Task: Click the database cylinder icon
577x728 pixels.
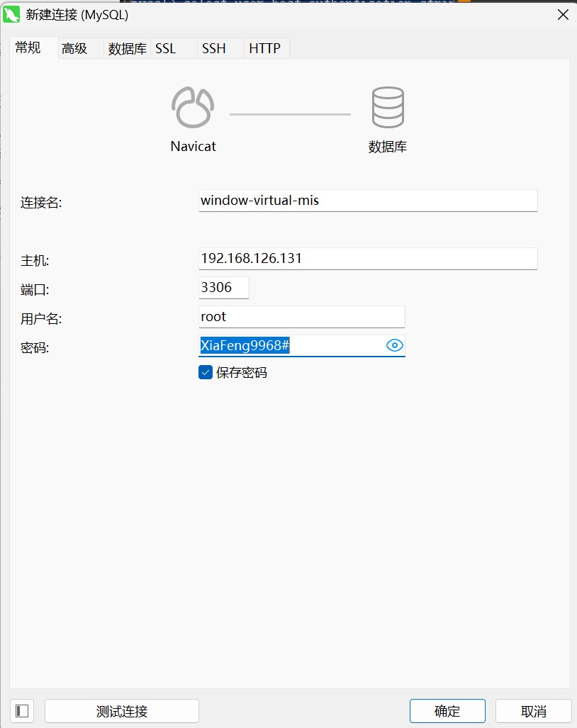Action: [x=388, y=107]
